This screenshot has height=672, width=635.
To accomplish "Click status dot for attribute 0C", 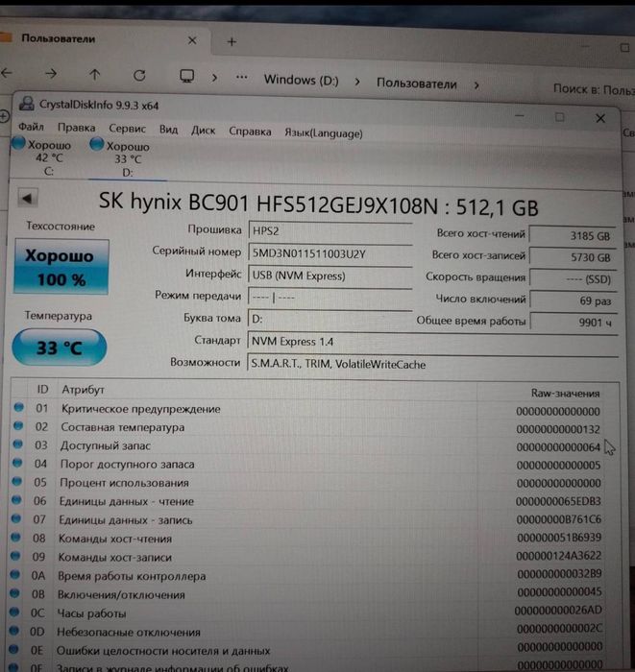I will point(14,612).
